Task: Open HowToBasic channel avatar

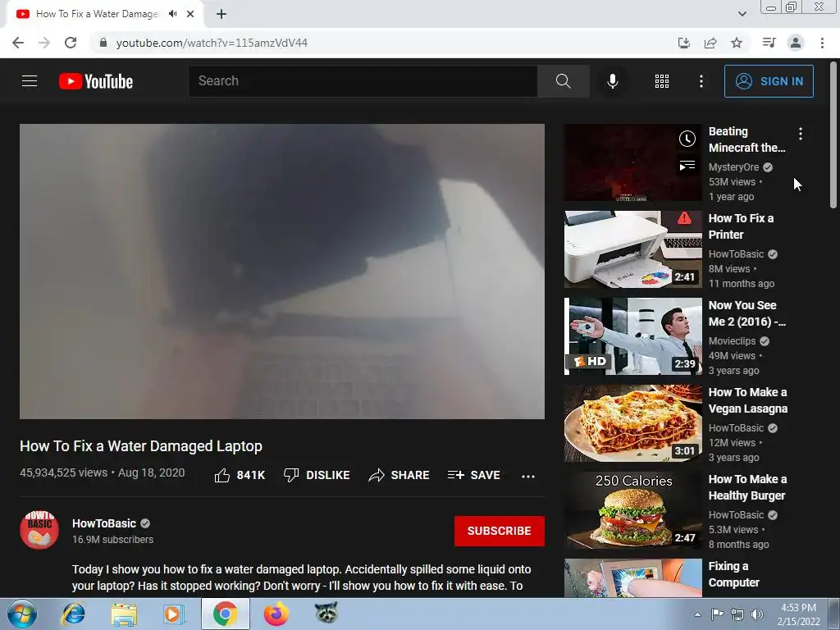Action: point(39,530)
